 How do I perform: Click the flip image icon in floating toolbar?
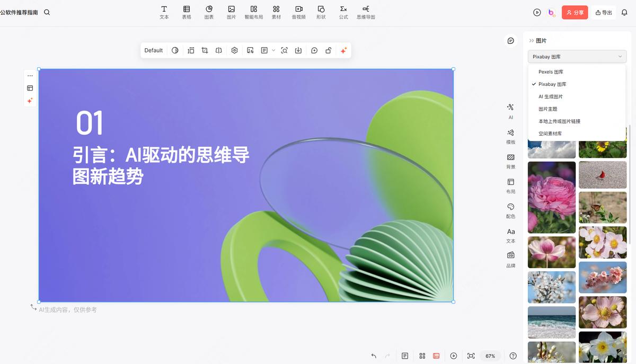[218, 50]
